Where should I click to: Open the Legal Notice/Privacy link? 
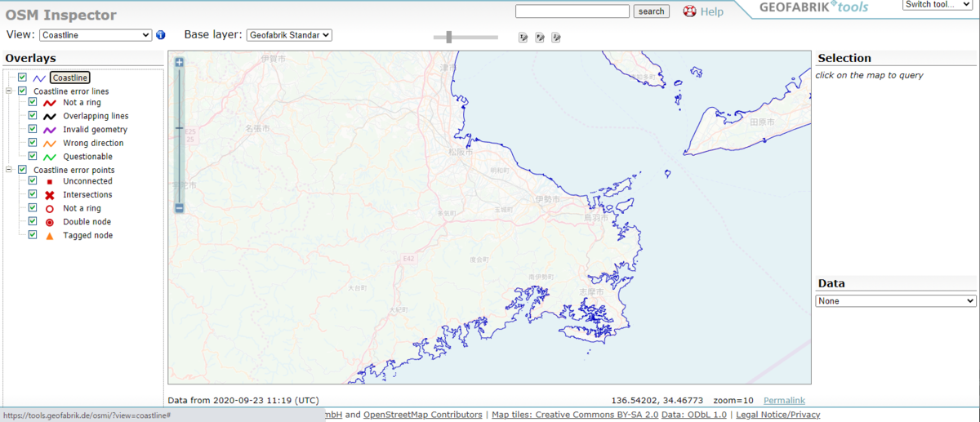(778, 415)
